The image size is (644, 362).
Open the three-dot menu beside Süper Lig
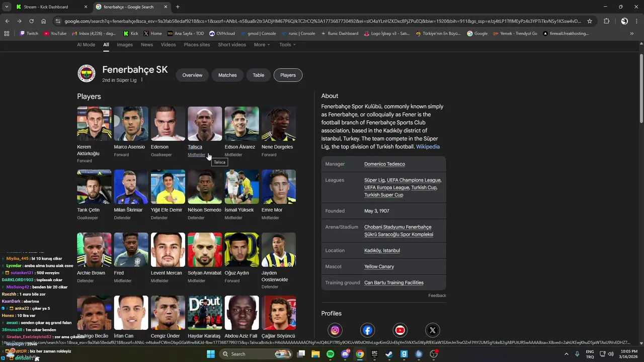click(x=142, y=80)
